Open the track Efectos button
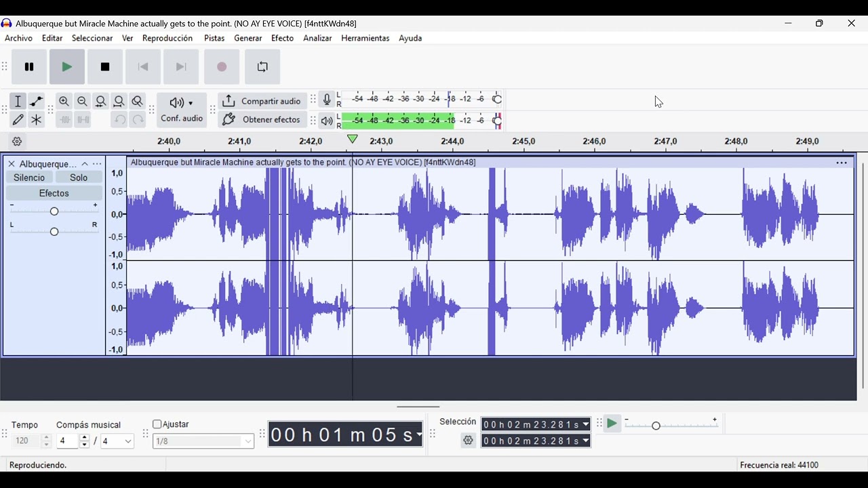868x488 pixels. (x=54, y=193)
